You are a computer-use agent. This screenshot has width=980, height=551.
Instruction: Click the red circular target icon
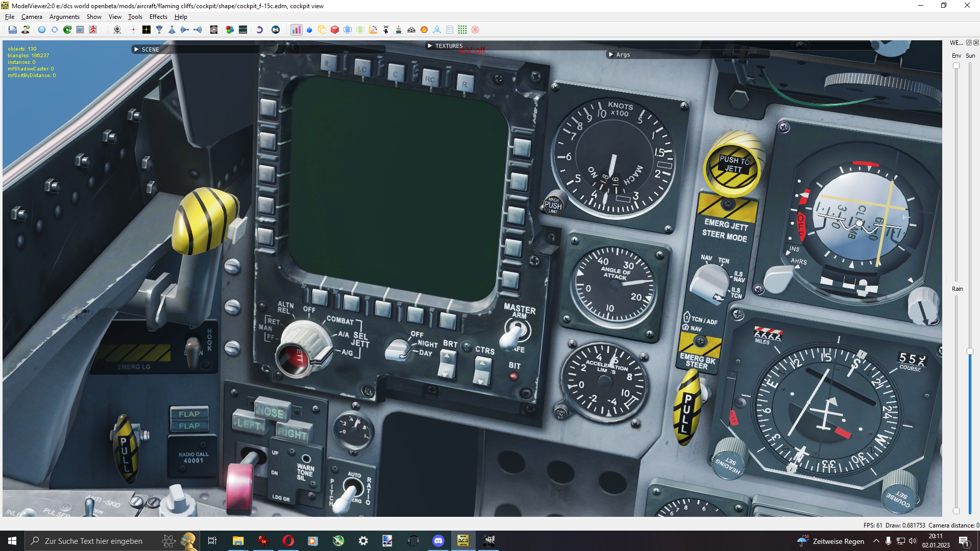click(x=475, y=30)
